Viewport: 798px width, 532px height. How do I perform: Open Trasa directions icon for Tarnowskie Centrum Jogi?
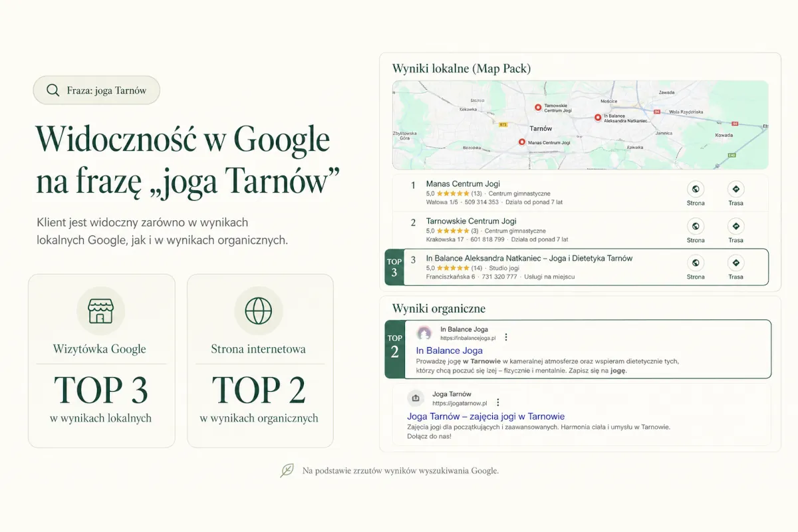click(735, 225)
